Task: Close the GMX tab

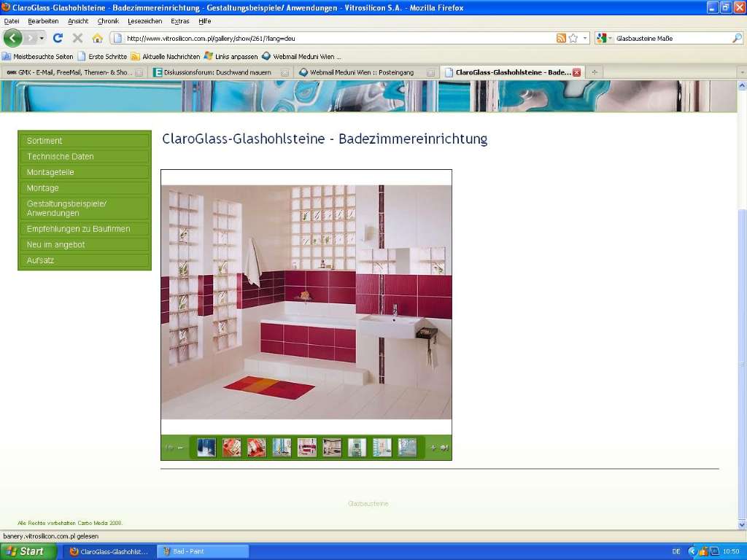Action: click(x=139, y=73)
